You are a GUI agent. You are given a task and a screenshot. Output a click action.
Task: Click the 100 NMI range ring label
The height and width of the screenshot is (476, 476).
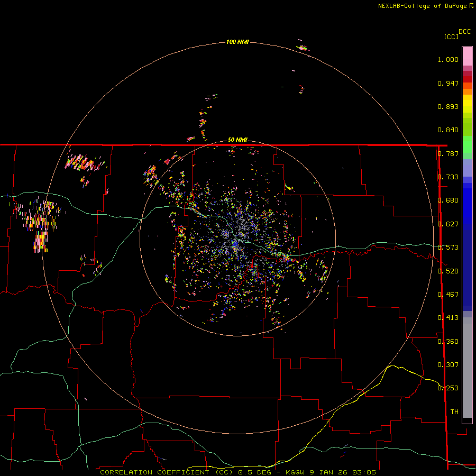(x=237, y=42)
